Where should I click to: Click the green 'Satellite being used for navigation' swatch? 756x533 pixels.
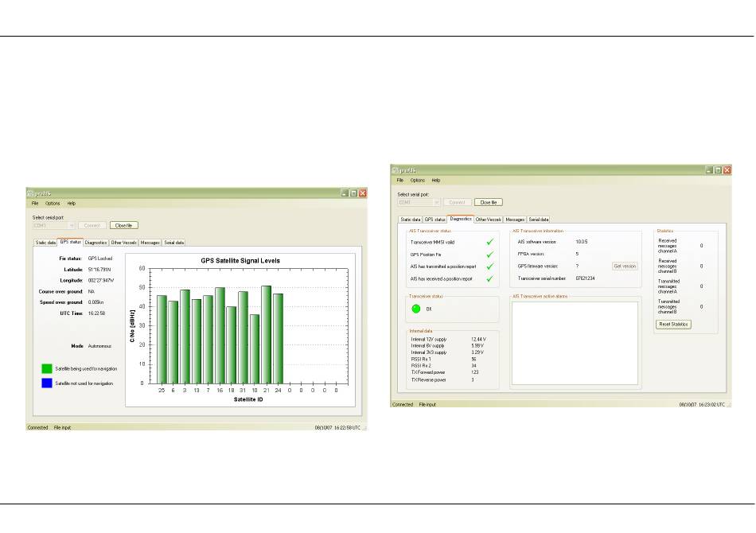point(47,368)
